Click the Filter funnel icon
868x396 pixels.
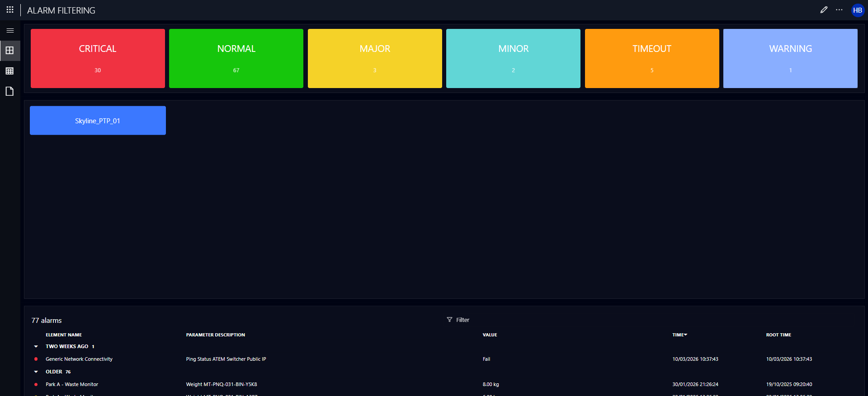[449, 320]
